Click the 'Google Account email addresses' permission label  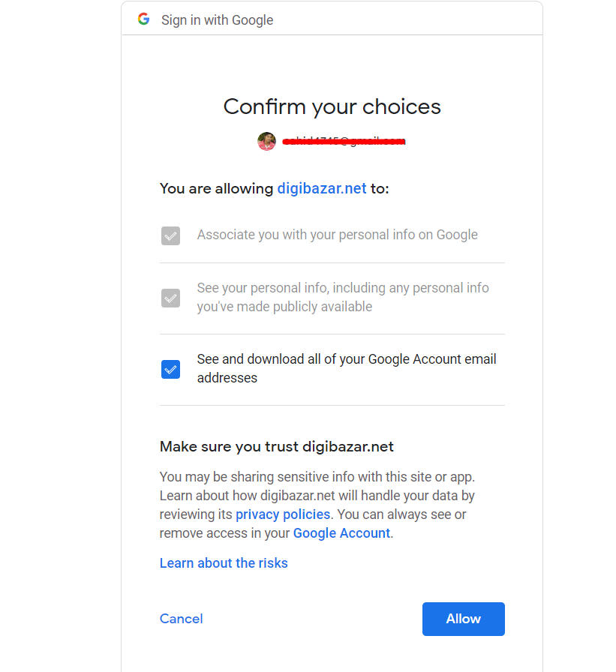(347, 368)
